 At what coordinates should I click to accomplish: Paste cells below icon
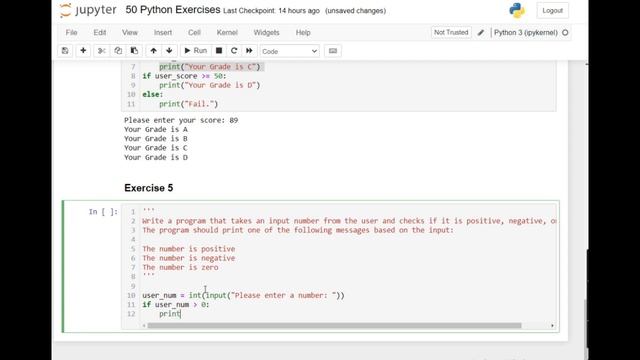[134, 51]
